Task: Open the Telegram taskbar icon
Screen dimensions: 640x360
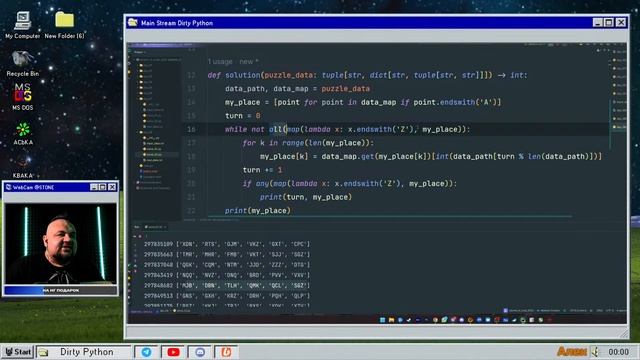Action: tap(146, 352)
